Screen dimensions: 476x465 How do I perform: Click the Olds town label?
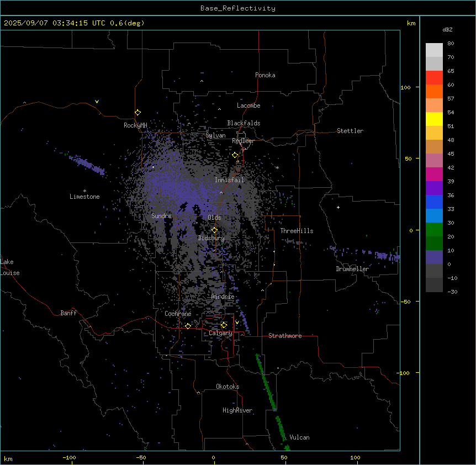click(214, 218)
